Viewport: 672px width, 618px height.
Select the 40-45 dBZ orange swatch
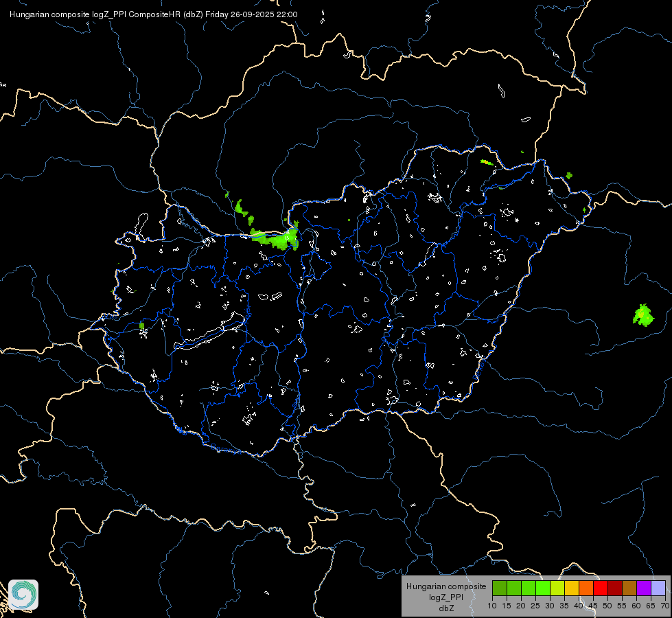pyautogui.click(x=586, y=588)
